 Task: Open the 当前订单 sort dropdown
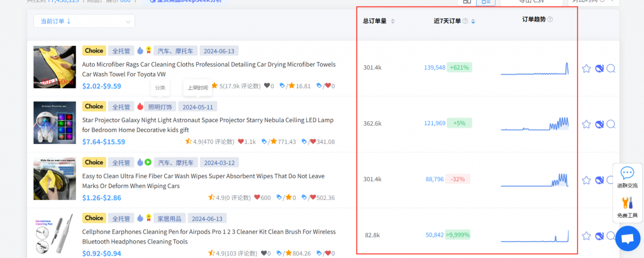click(x=84, y=21)
